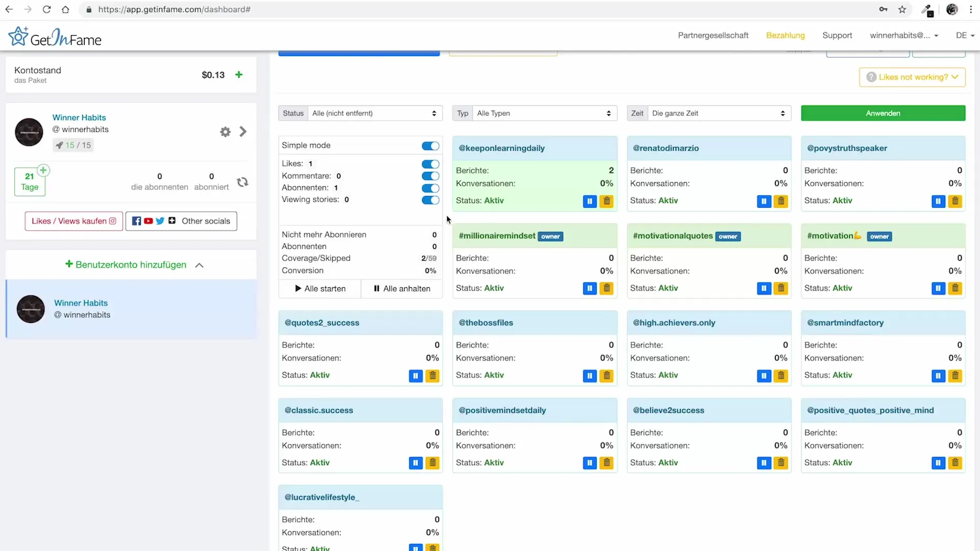Pause the @thebossfiles source

click(x=590, y=375)
